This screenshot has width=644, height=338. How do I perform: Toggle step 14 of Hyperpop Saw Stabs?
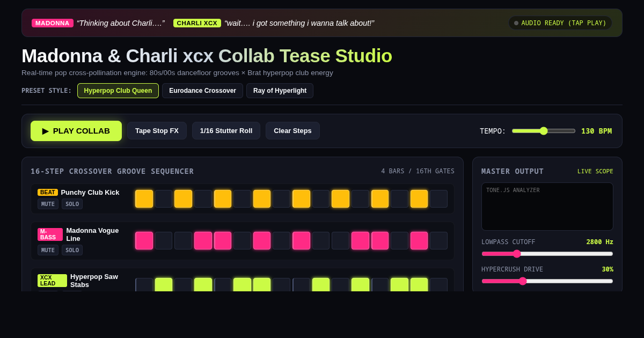[x=399, y=285]
